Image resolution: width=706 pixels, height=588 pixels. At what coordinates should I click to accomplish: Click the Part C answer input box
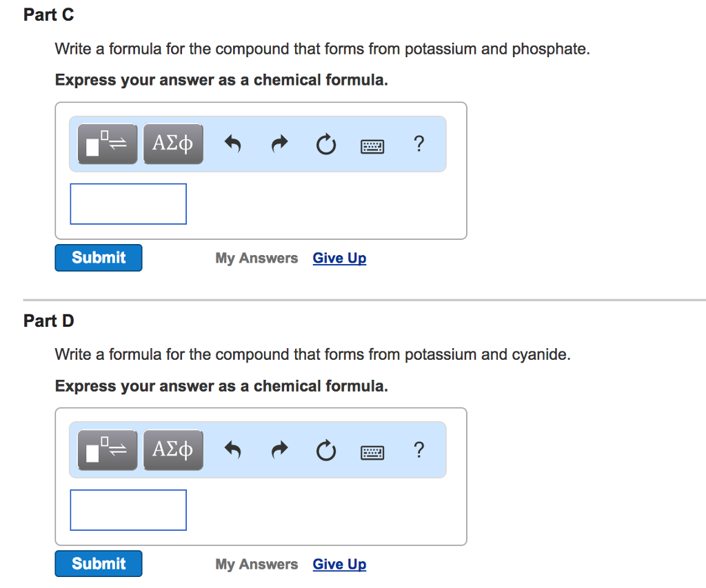tap(128, 203)
